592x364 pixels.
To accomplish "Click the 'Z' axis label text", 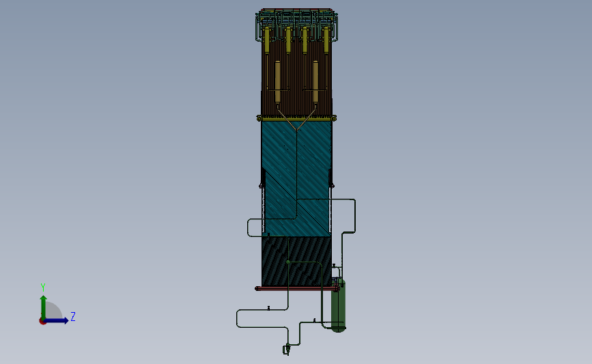I will pos(73,316).
